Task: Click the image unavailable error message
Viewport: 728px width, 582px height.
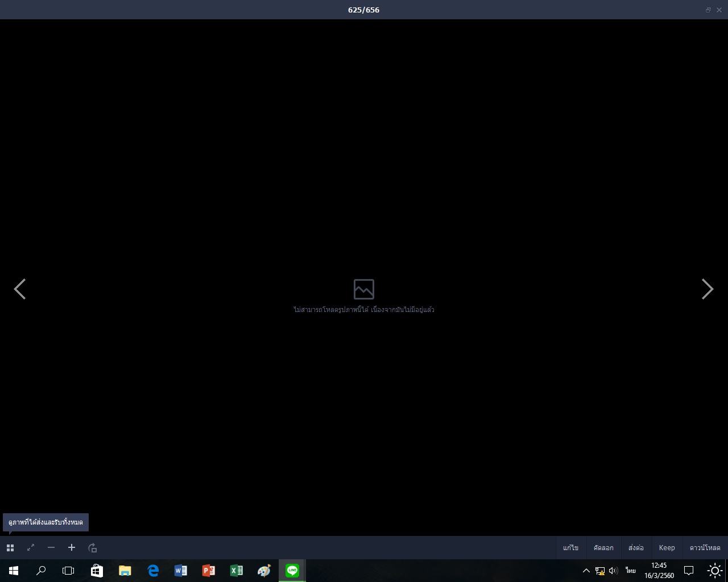Action: [364, 310]
